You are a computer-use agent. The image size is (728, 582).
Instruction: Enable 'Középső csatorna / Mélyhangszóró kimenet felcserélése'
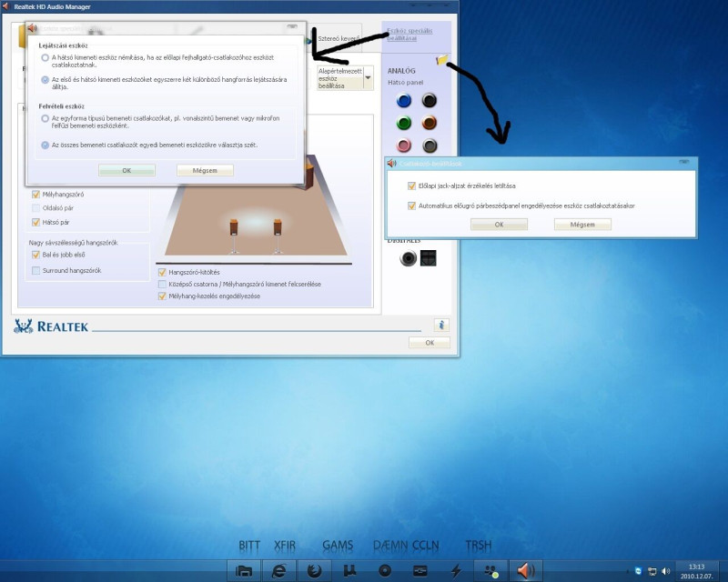pyautogui.click(x=162, y=284)
